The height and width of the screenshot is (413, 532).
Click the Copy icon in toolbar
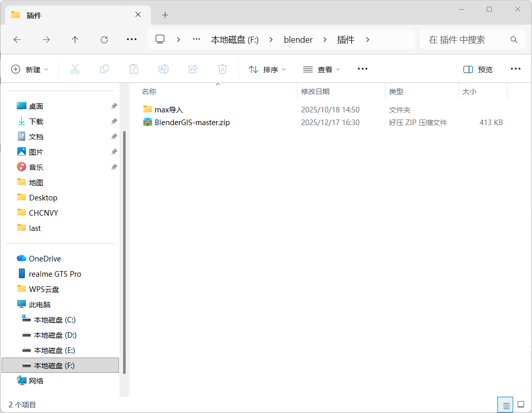(x=104, y=69)
